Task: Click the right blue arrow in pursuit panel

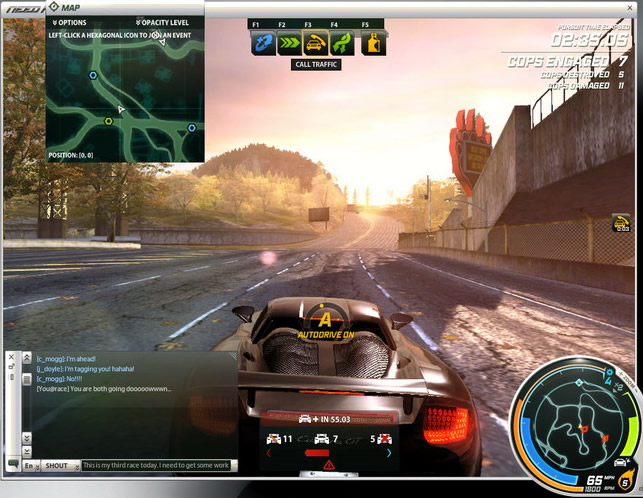Action: coord(389,453)
